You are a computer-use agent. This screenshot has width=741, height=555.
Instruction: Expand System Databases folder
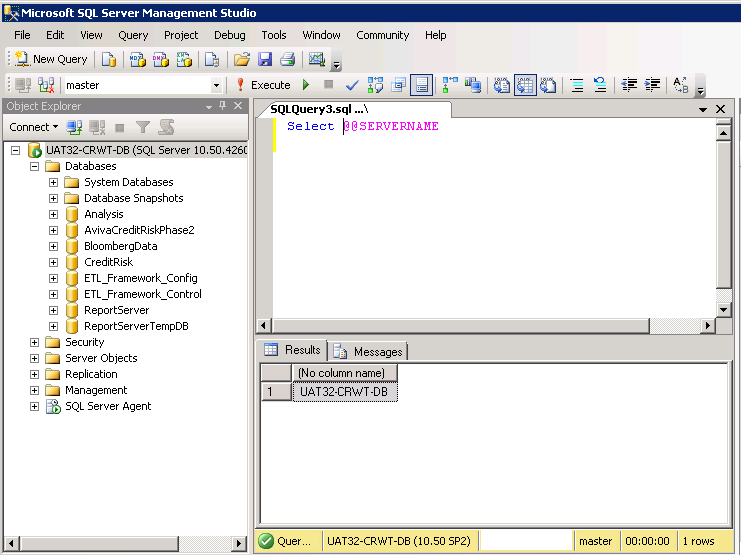pos(53,182)
